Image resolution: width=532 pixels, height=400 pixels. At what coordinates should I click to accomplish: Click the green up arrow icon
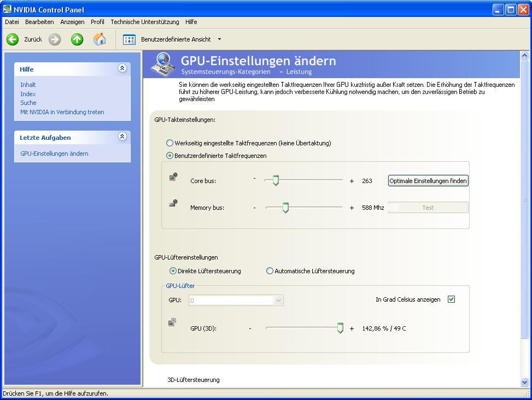[x=77, y=39]
